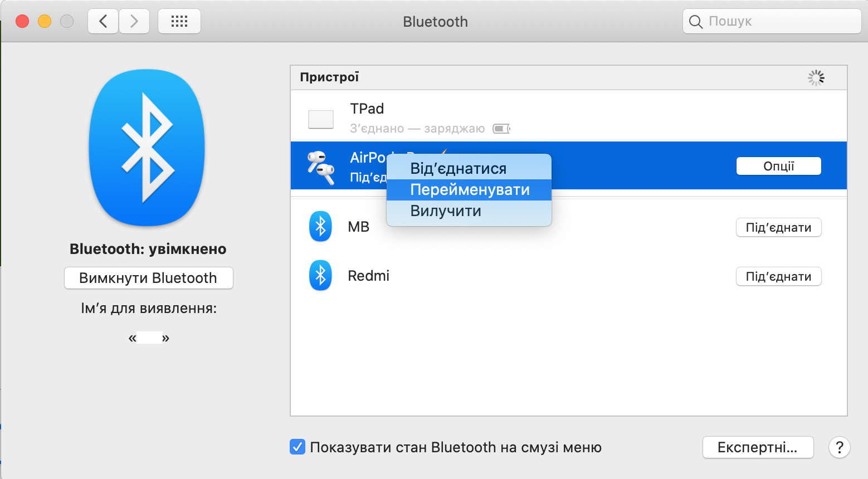Click Під'єднати button for Redmi
Screen dimensions: 868x479
[778, 276]
